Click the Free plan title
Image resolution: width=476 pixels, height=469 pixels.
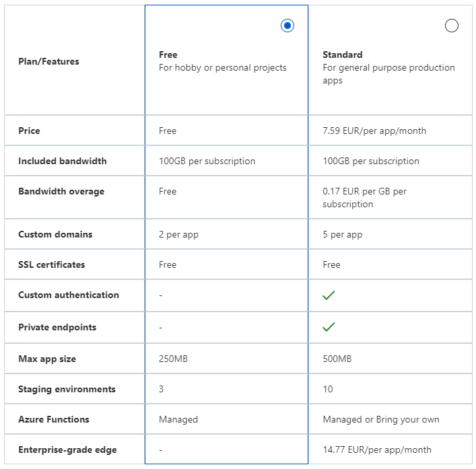(168, 55)
